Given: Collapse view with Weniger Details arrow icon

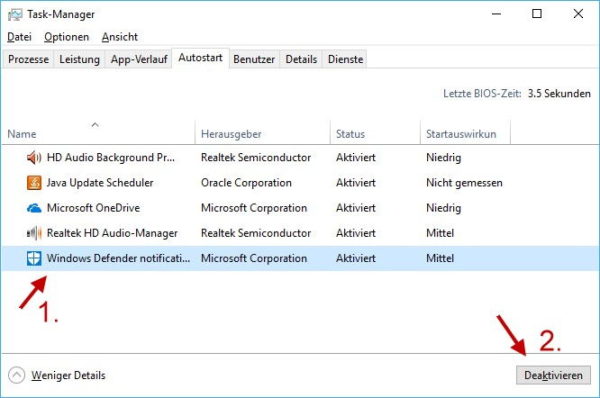Looking at the screenshot, I should [x=16, y=375].
